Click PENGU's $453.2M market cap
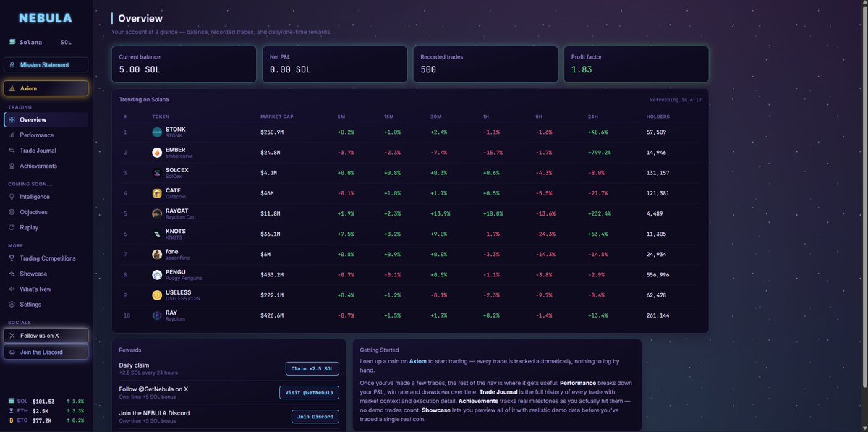The image size is (868, 432). click(273, 275)
